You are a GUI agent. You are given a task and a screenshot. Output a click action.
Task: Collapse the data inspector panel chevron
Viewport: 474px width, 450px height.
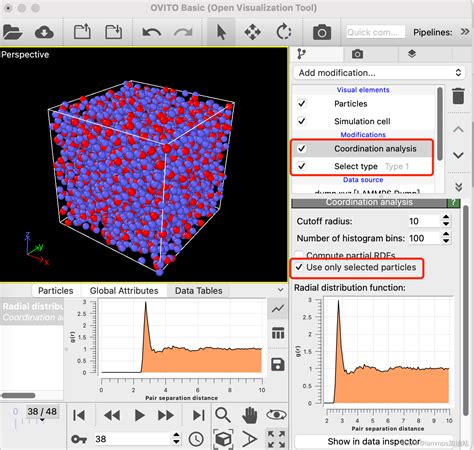[280, 290]
